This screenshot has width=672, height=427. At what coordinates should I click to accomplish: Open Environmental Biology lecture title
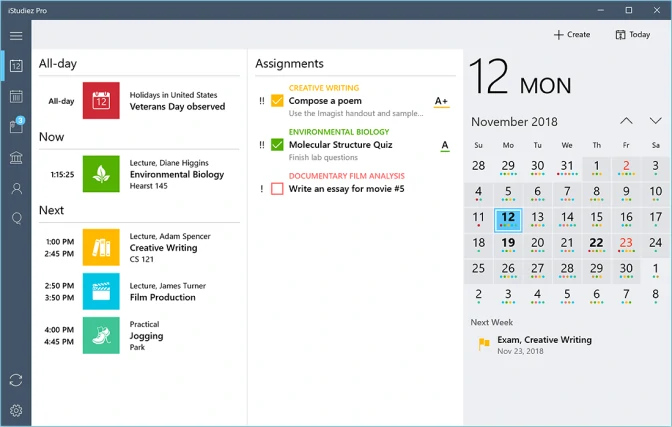point(177,174)
